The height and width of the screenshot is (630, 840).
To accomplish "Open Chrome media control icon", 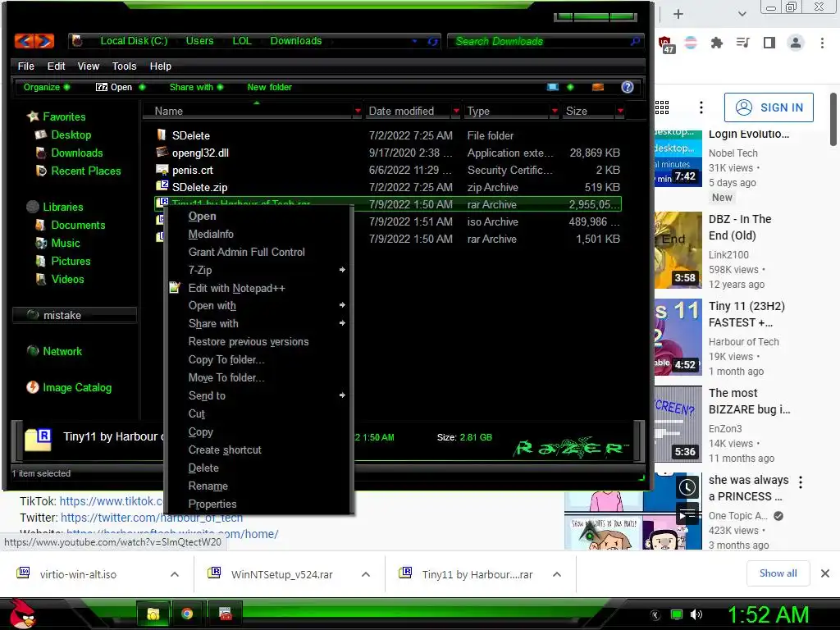I will point(742,43).
